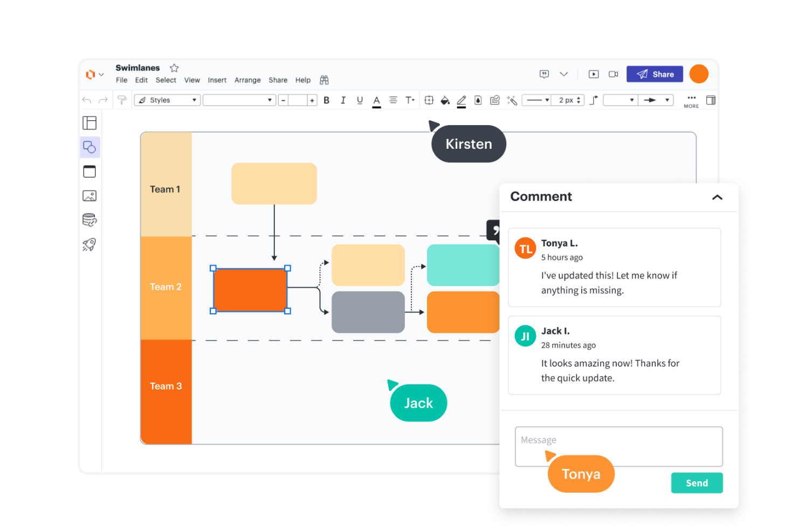Image resolution: width=798 pixels, height=532 pixels.
Task: Open the binoculars search icon
Action: click(324, 80)
